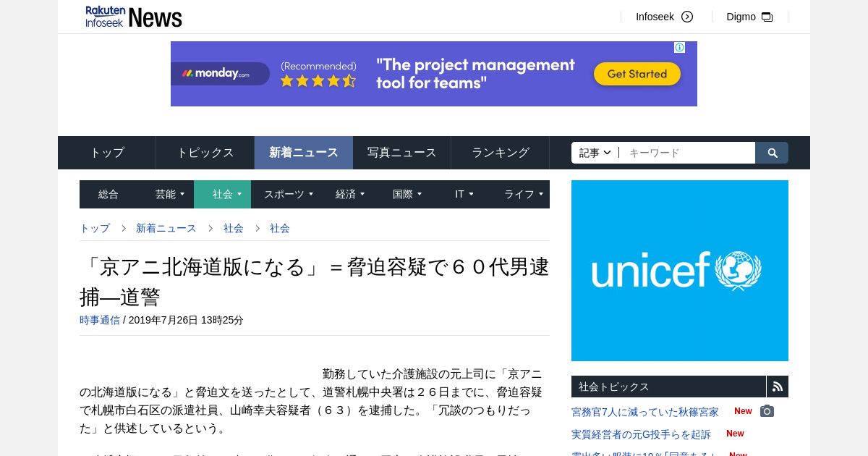Image resolution: width=868 pixels, height=456 pixels.
Task: Click the last 社会 breadcrumb link
Action: coord(280,228)
